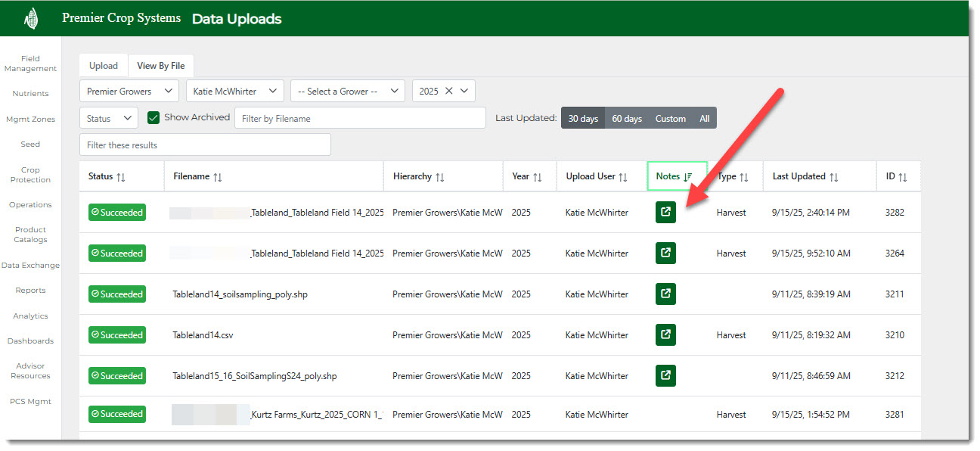Viewport: 980px width, 451px height.
Task: Sort table by Filename column arrows
Action: (x=218, y=177)
